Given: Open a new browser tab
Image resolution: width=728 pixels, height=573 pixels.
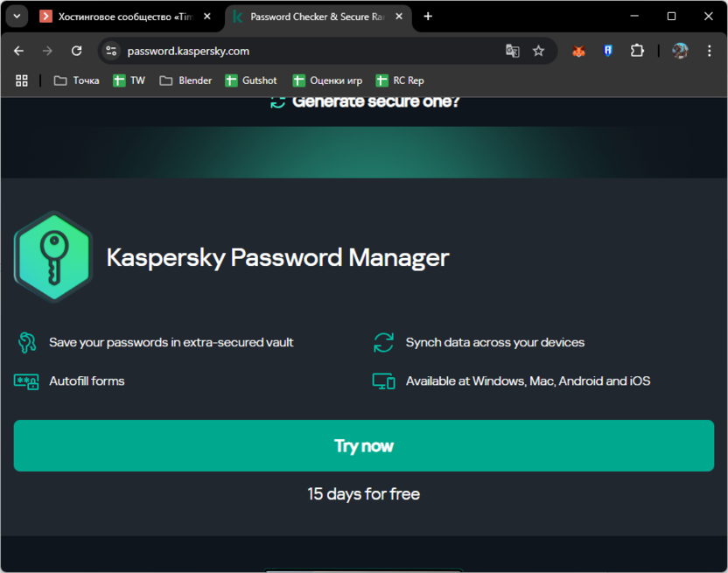Looking at the screenshot, I should click(x=428, y=17).
